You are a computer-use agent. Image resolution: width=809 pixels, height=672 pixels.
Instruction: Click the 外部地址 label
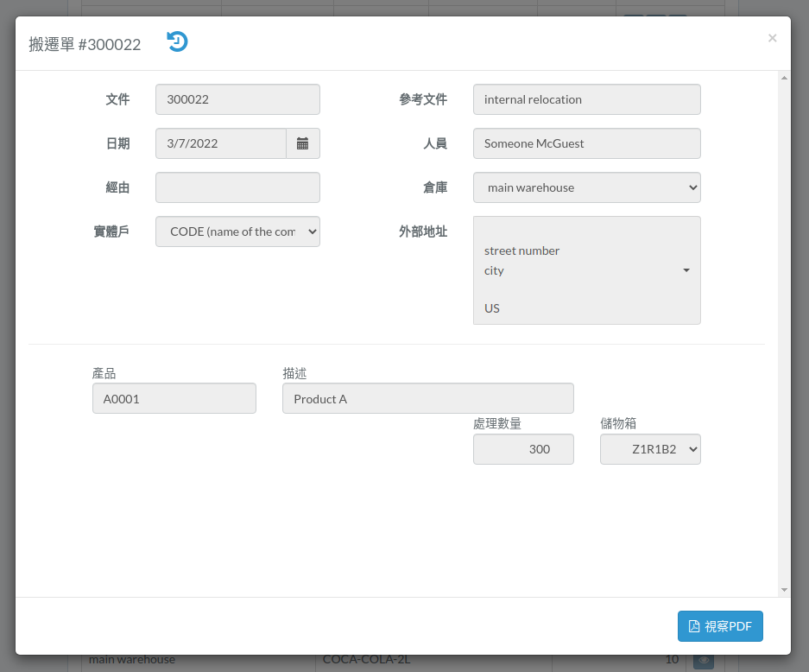(x=423, y=231)
